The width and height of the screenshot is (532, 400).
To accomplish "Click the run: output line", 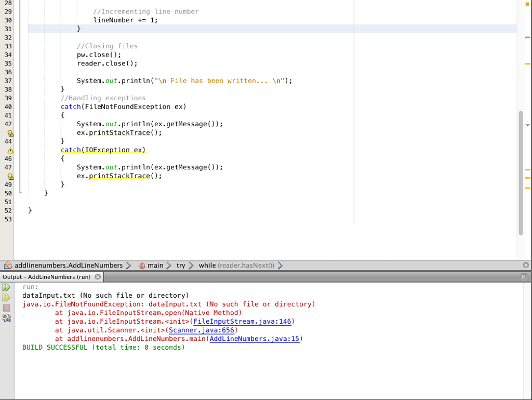I will point(31,287).
